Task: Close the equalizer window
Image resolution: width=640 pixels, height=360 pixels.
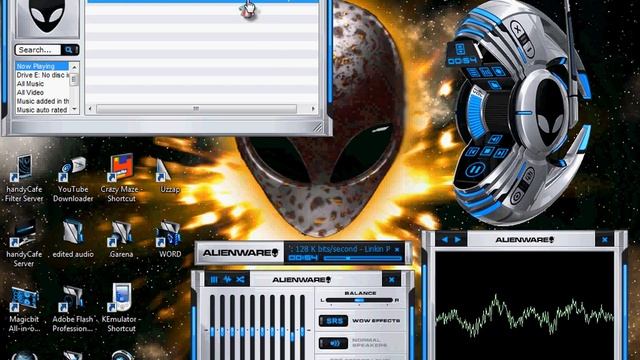Action: click(x=391, y=280)
